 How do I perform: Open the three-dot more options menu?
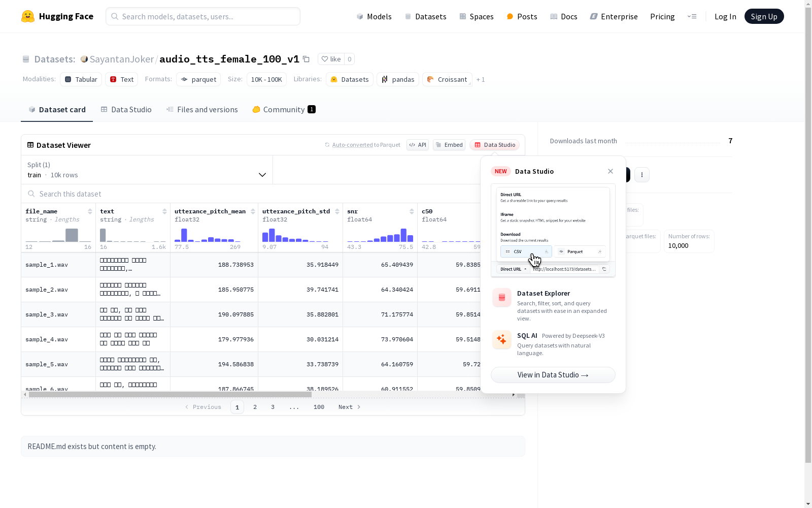642,175
